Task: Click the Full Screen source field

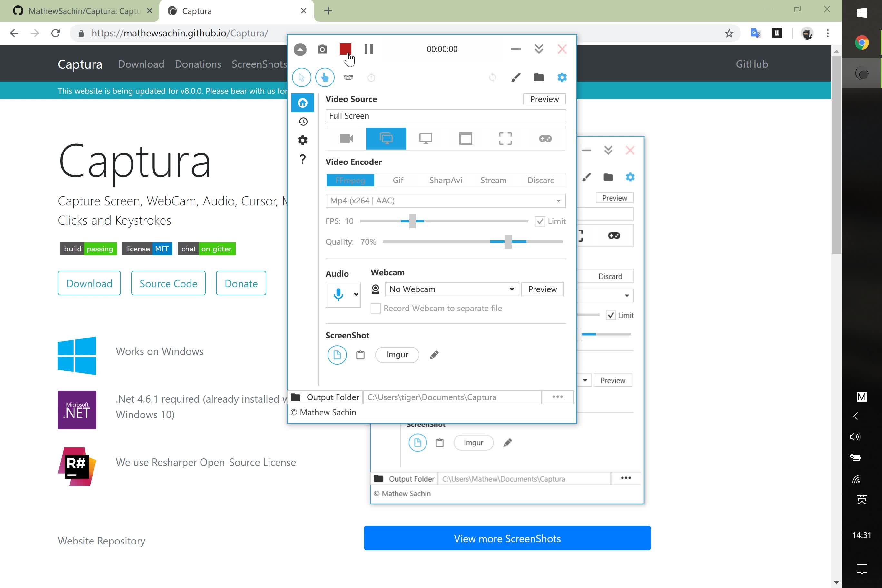Action: click(x=446, y=116)
